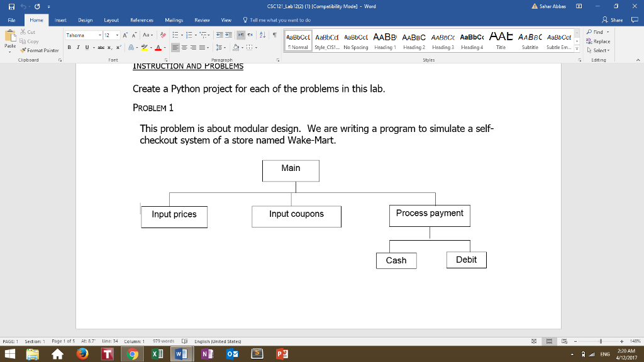644x362 pixels.
Task: Sort paragraphs using the Sort icon
Action: pyautogui.click(x=262, y=35)
